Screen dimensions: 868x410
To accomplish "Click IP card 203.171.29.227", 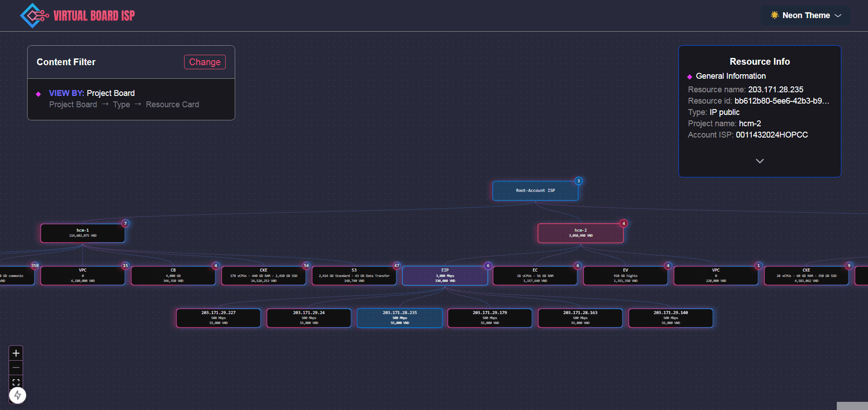I will tap(218, 318).
